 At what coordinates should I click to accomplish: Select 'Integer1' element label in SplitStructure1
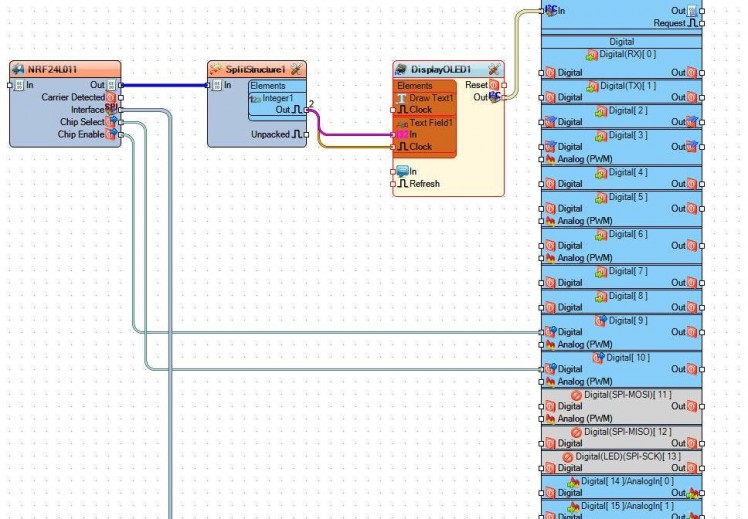pyautogui.click(x=278, y=98)
